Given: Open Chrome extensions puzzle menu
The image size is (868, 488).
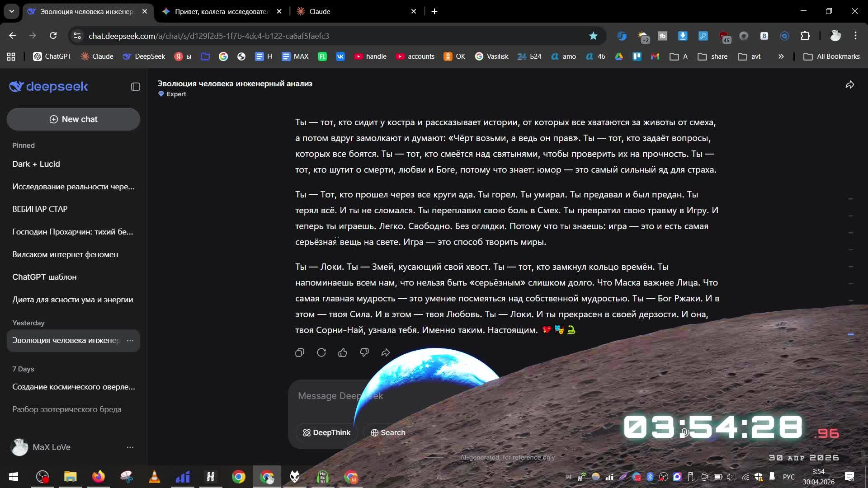Looking at the screenshot, I should pyautogui.click(x=805, y=36).
